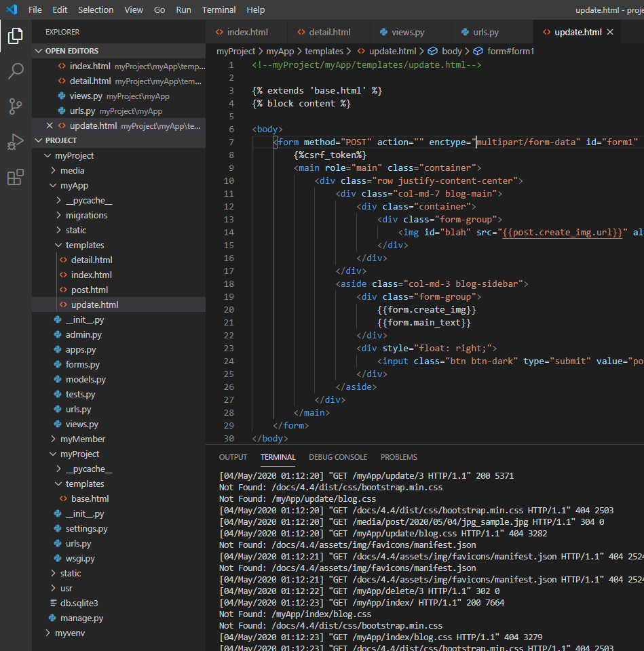Open settings.py in the file tree
The image size is (644, 651).
tap(86, 528)
